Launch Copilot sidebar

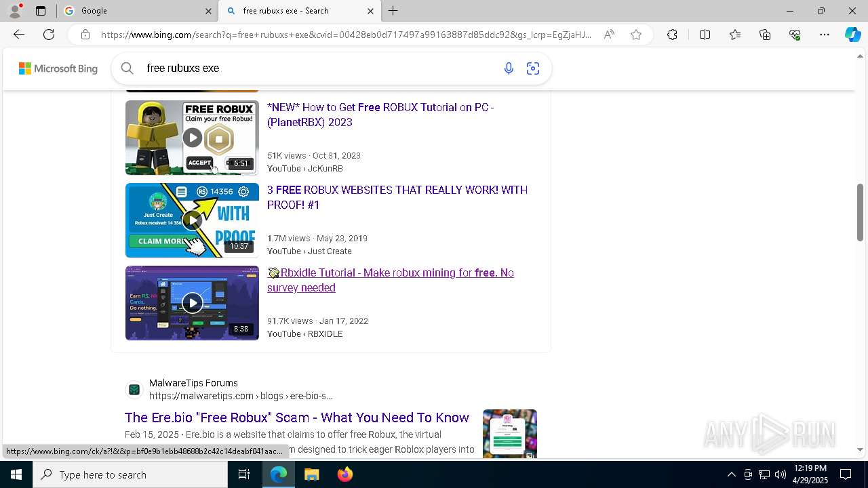tap(852, 35)
